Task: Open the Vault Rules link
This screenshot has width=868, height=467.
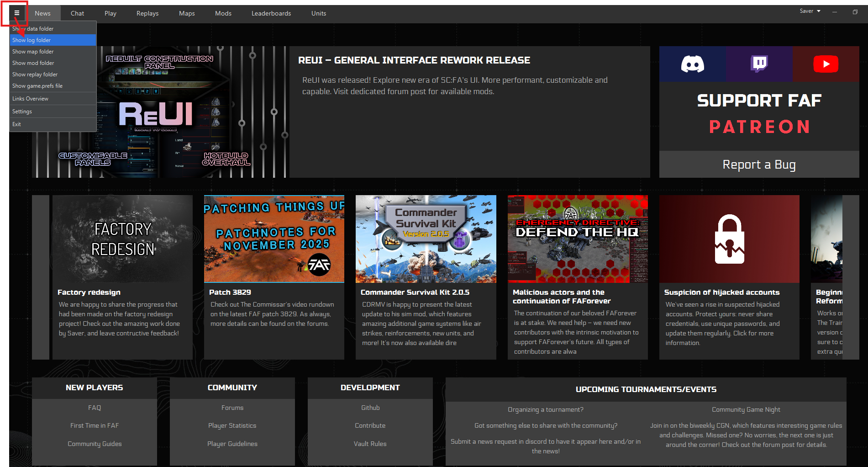Action: click(370, 444)
